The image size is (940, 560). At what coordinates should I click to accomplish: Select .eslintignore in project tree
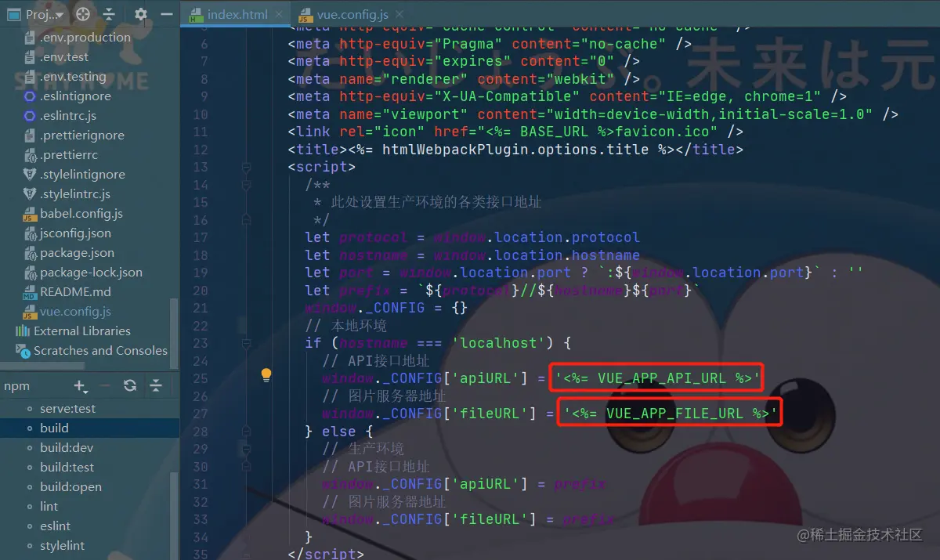coord(75,96)
